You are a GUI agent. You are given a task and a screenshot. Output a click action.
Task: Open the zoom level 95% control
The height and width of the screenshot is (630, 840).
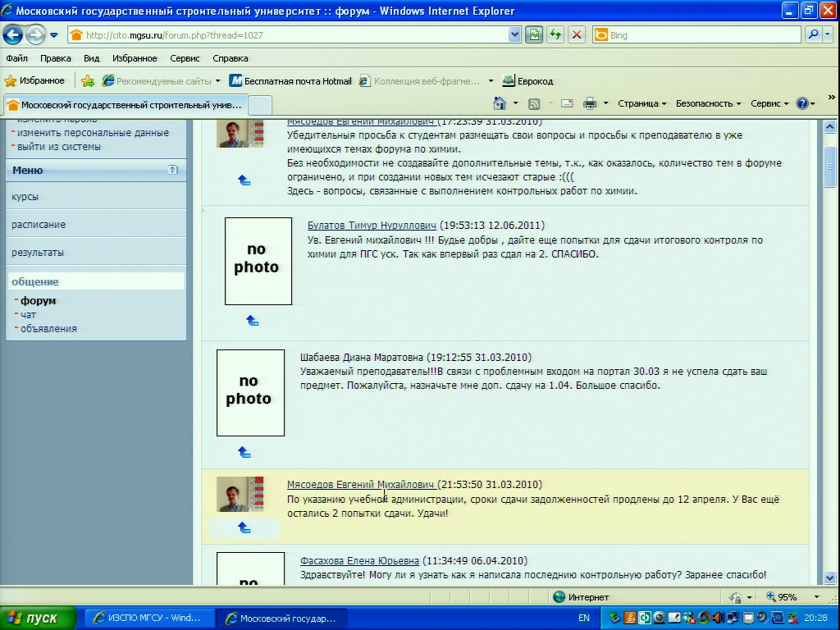click(x=793, y=597)
